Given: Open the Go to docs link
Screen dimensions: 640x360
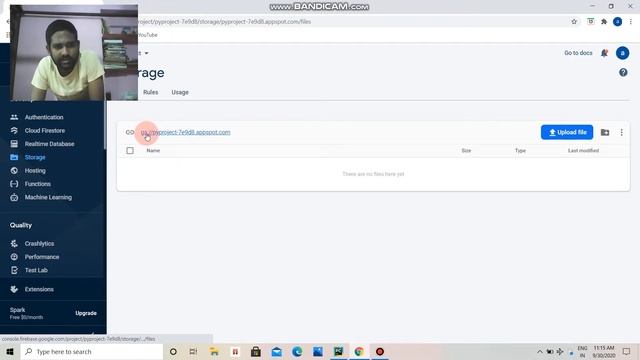Looking at the screenshot, I should [578, 53].
